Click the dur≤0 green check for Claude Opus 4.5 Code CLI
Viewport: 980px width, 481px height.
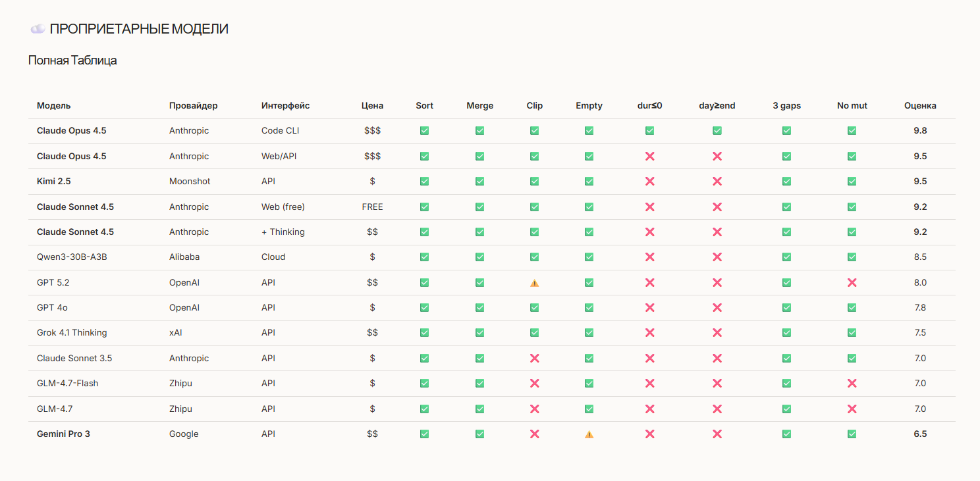(649, 131)
